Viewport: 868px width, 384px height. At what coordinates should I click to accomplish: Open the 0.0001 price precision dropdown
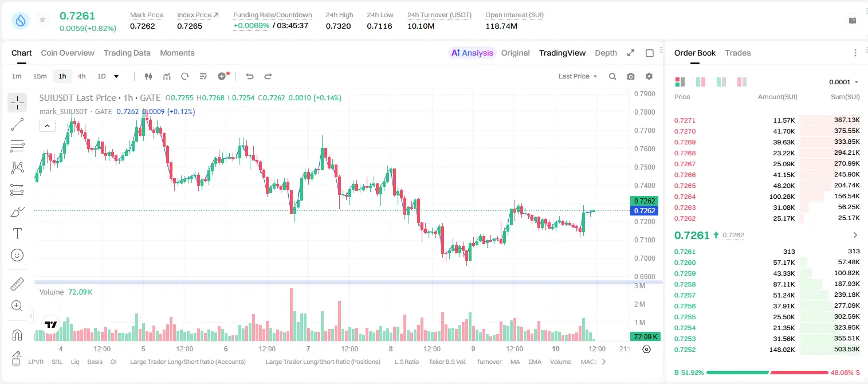844,82
